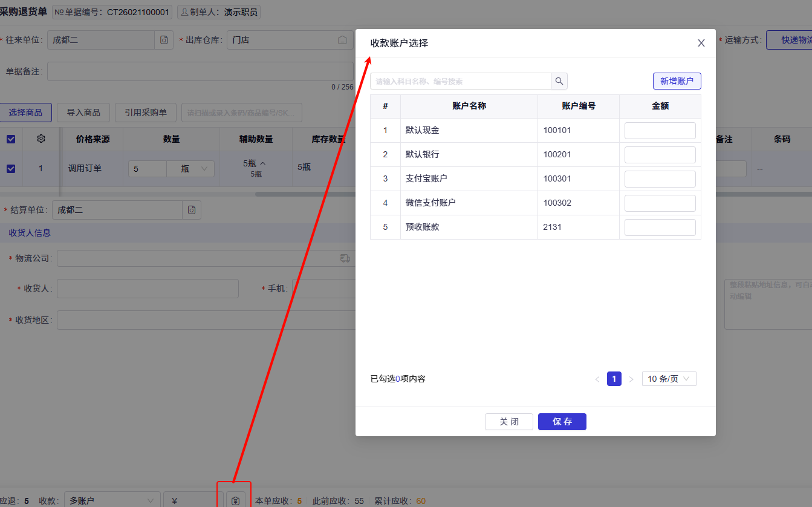Open the 瓶 unit dropdown in 数量 column

click(190, 169)
